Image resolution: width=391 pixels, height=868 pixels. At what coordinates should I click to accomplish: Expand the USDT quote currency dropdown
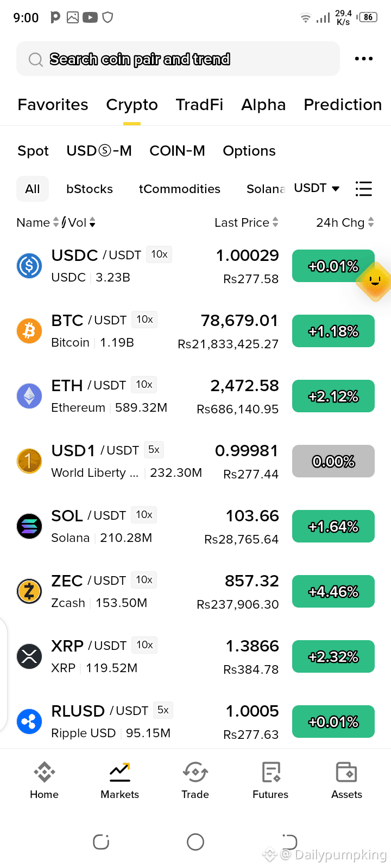tap(317, 188)
